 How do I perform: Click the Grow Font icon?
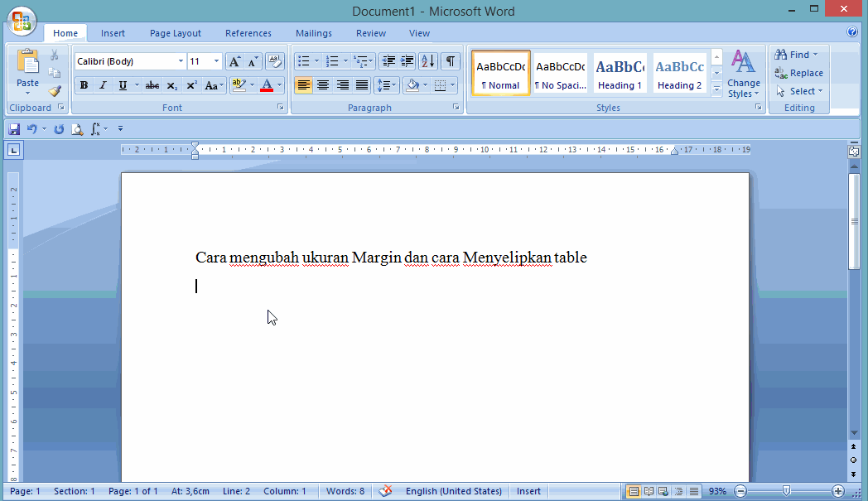click(x=234, y=61)
